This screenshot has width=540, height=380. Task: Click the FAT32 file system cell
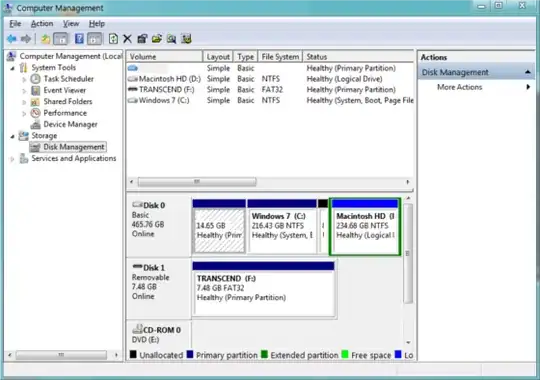(x=272, y=90)
